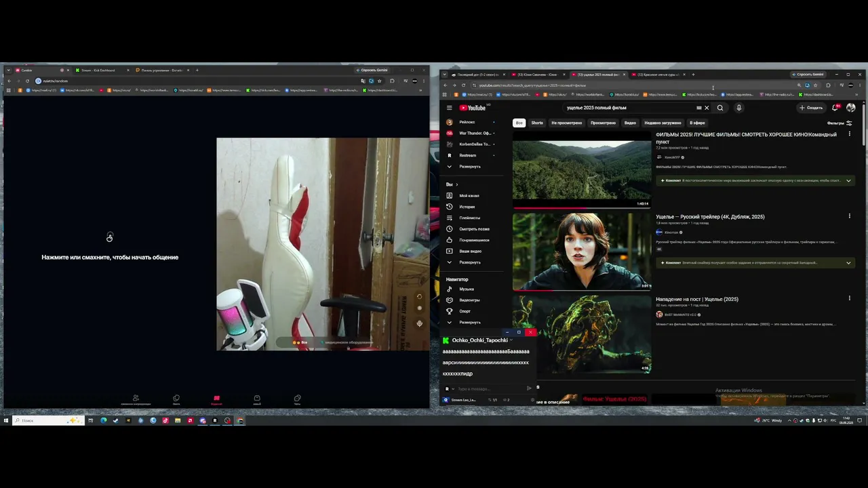The height and width of the screenshot is (488, 868).
Task: Open Restream subscription channel
Action: pos(471,155)
